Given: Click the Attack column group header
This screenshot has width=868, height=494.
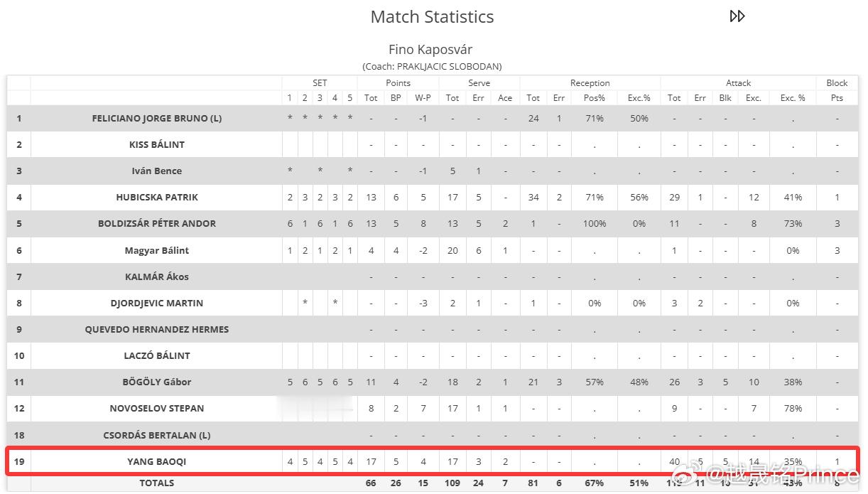Looking at the screenshot, I should point(738,83).
